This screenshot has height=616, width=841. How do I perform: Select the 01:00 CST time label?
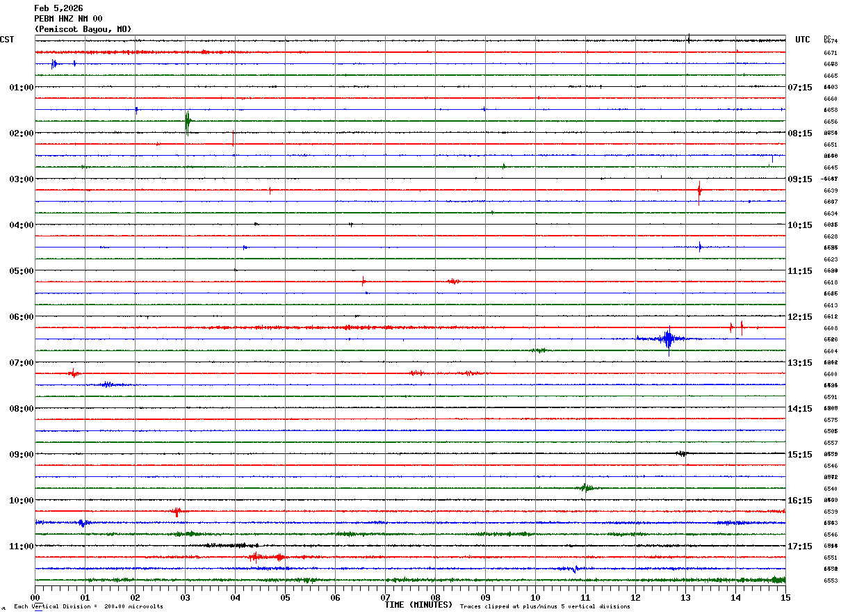point(22,88)
